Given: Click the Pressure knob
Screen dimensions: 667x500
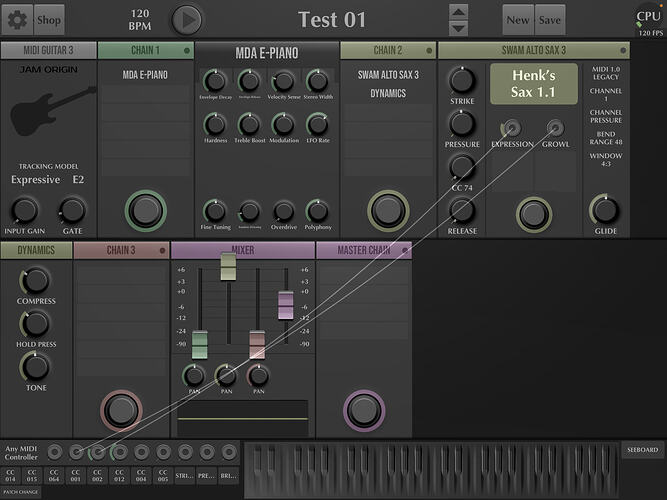Looking at the screenshot, I should coord(462,124).
